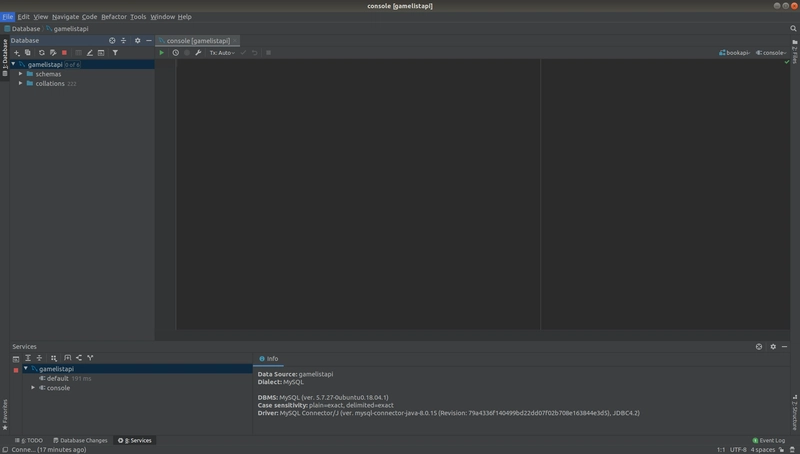Toggle tool window bars status corner icon
Image resolution: width=800 pixels, height=454 pixels.
(x=5, y=449)
